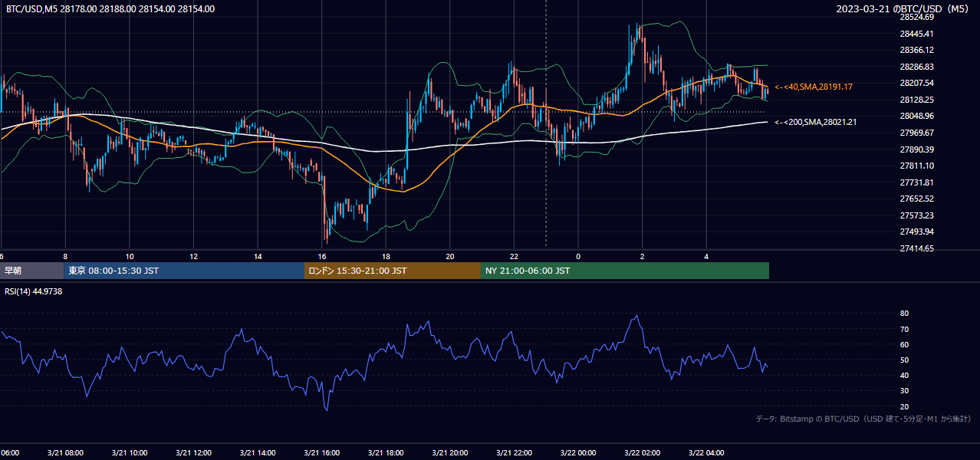Screen dimensions: 980x460
Task: Click the 40 SMA 28191.17 label
Action: (x=814, y=87)
